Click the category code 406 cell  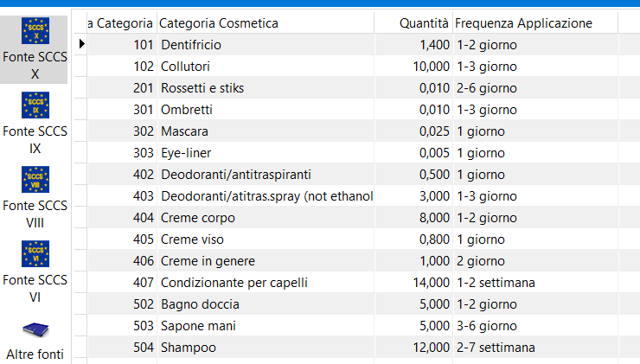(x=122, y=261)
